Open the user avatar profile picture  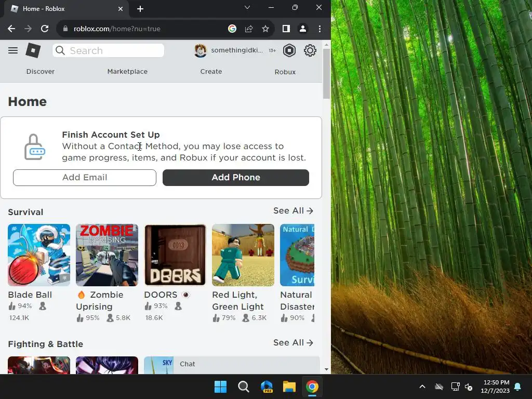[200, 50]
